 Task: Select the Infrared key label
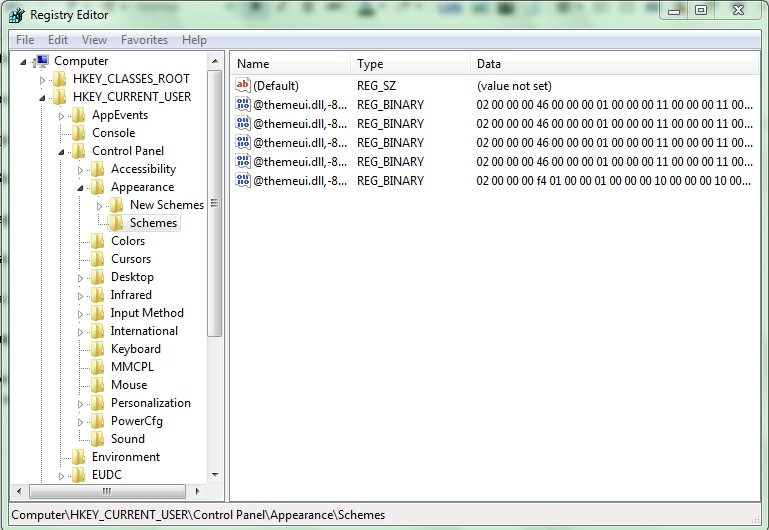[x=131, y=295]
